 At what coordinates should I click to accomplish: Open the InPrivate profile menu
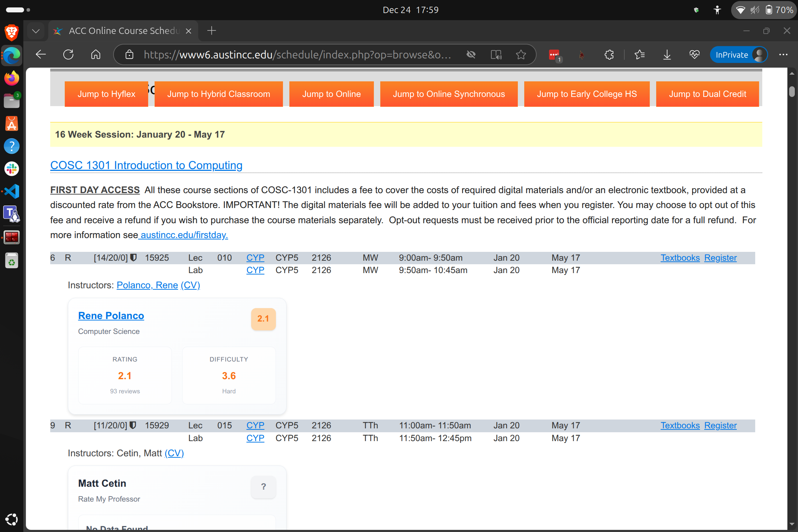[x=739, y=54]
